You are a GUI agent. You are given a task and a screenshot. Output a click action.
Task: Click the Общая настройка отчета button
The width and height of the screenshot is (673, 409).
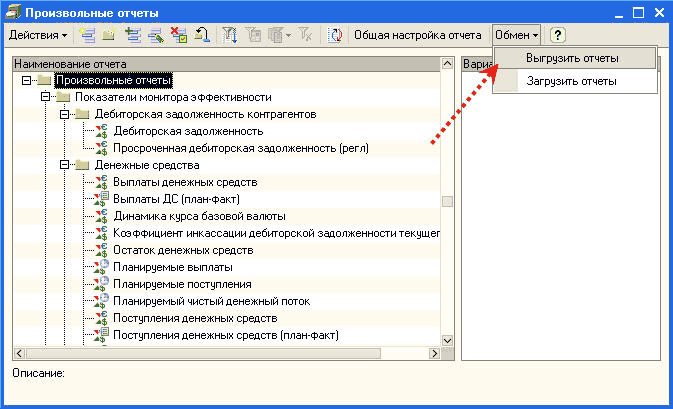click(417, 35)
